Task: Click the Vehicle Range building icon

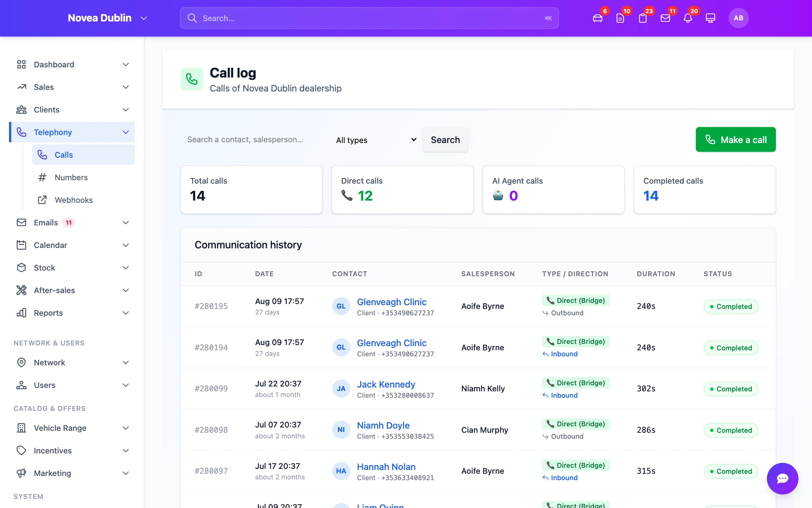Action: 21,428
